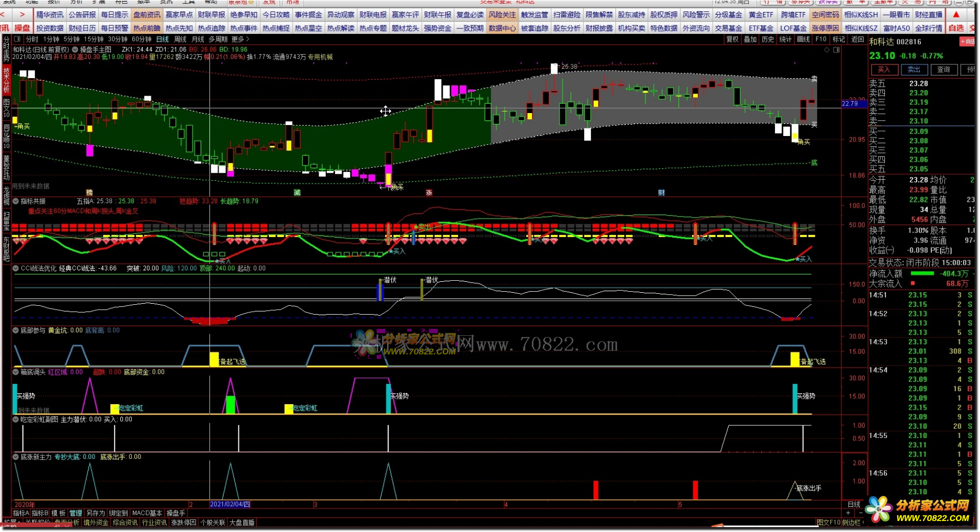Toggle the 指标共振 indicator panel circle
Viewport: 980px width, 532px height.
[16, 201]
